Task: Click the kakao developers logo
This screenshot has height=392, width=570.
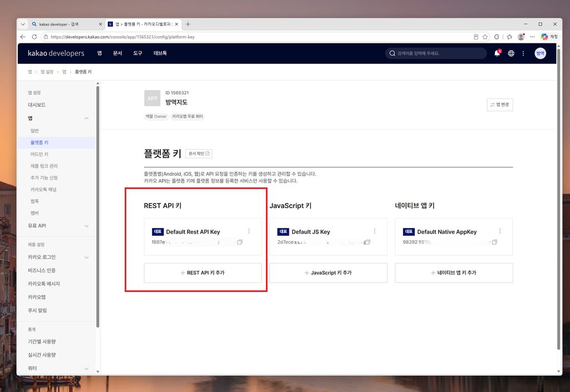Action: click(x=56, y=53)
